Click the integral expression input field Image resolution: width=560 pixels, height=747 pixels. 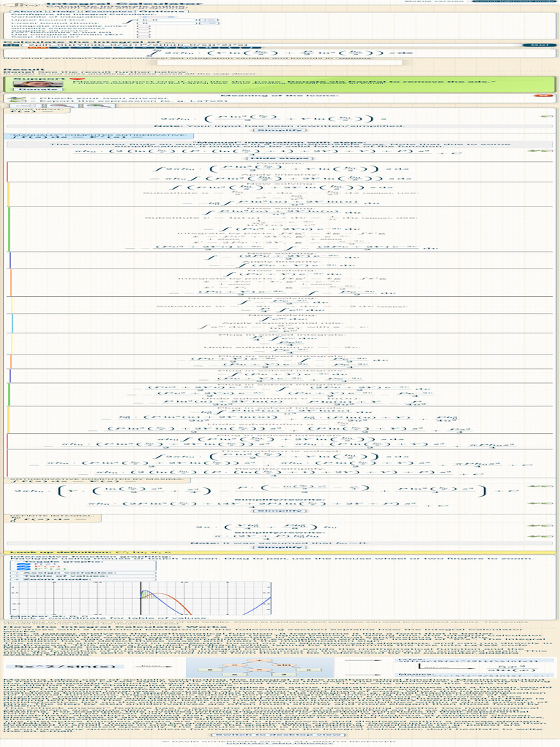click(271, 44)
